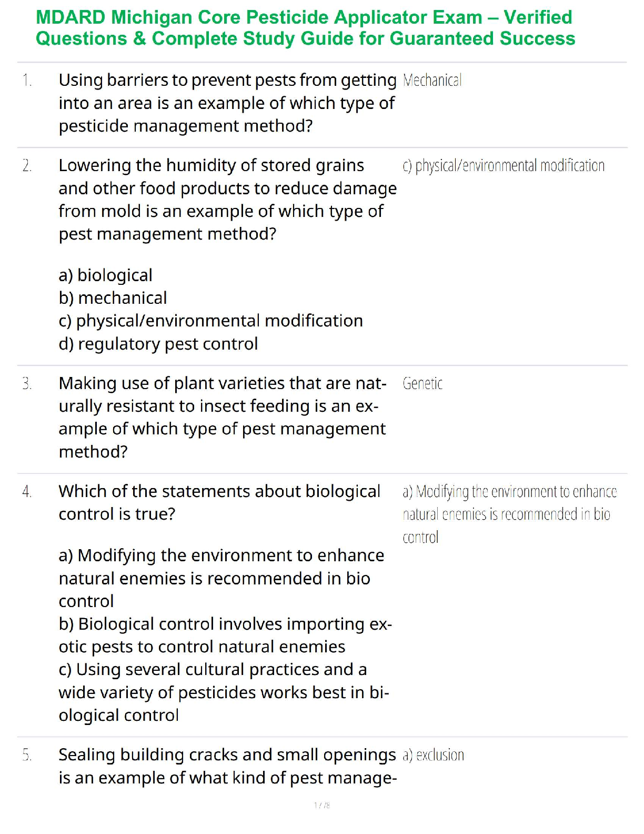Click question number 1 marker

27,81
